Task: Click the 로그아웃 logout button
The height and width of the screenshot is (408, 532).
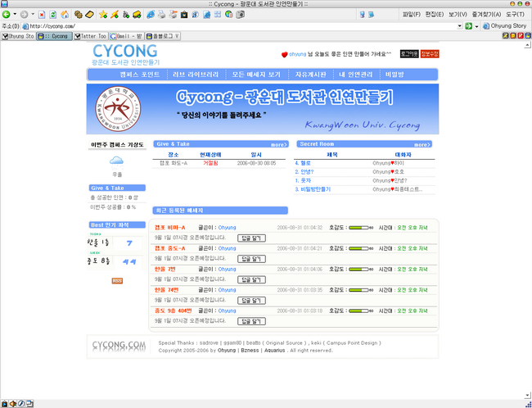Action: point(408,54)
